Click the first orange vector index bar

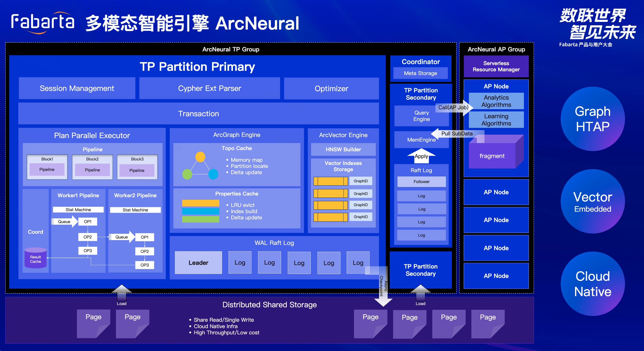[x=330, y=181]
